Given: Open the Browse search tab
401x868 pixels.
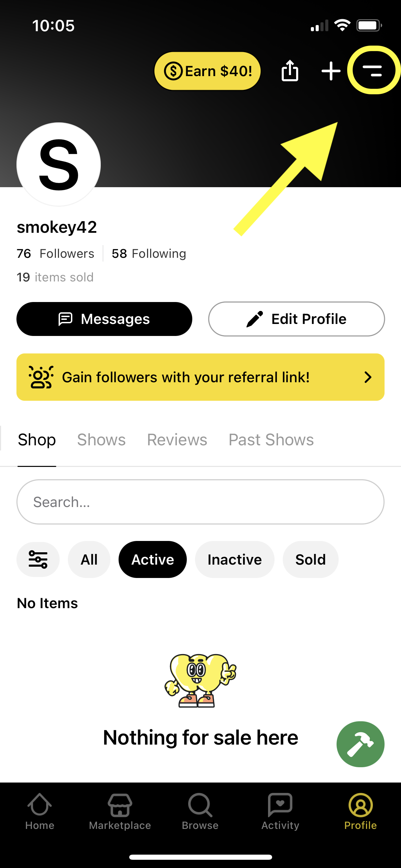Looking at the screenshot, I should pos(200,811).
